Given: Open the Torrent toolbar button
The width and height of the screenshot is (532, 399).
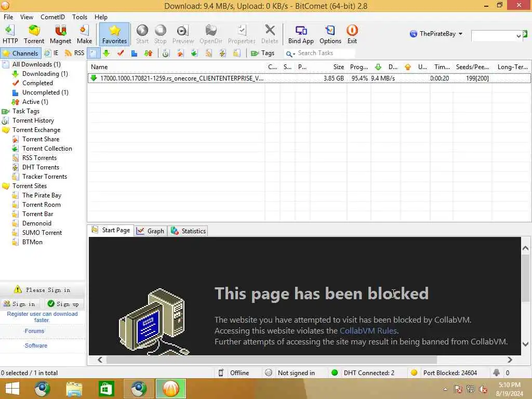Looking at the screenshot, I should 34,35.
